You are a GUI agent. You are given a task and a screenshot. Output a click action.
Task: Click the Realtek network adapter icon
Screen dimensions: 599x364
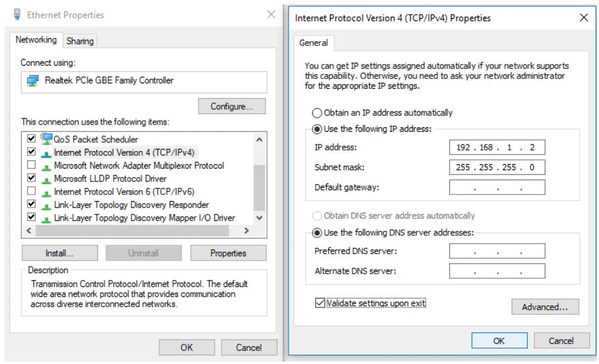[33, 80]
